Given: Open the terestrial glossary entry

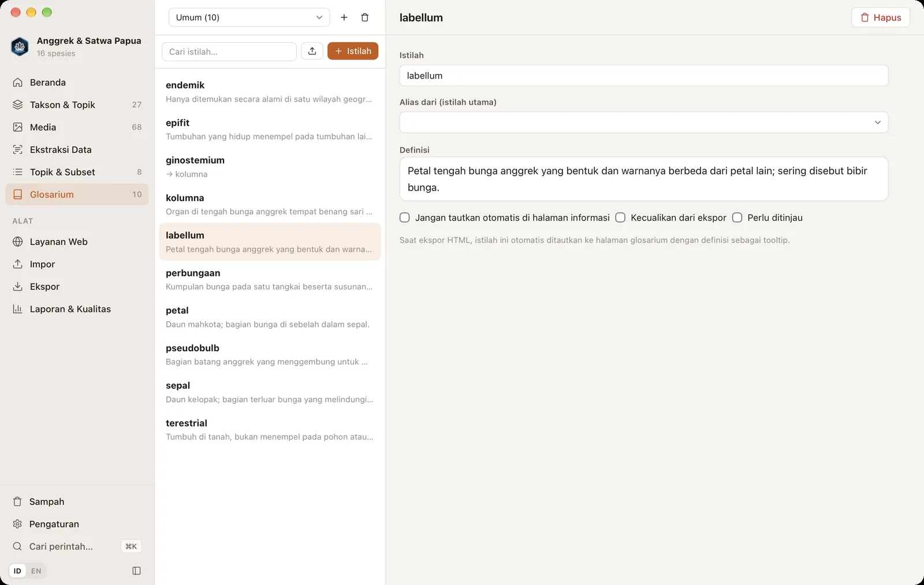Looking at the screenshot, I should click(x=270, y=430).
